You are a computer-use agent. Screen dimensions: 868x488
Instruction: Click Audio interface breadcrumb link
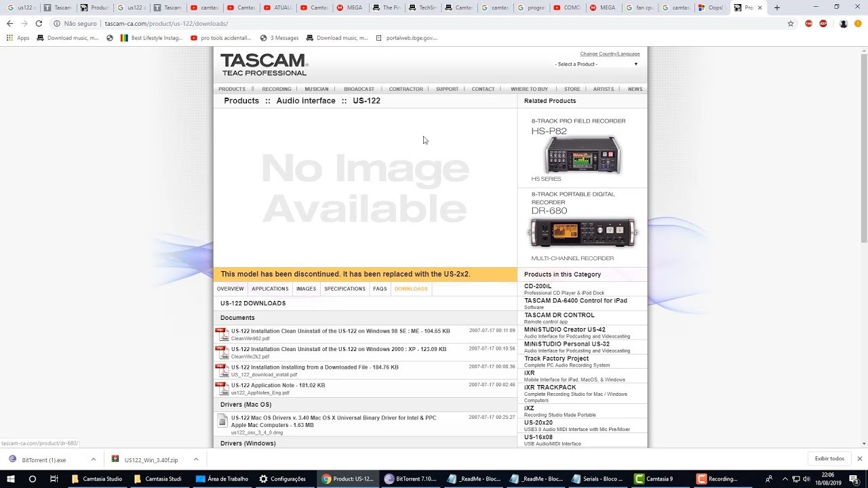(x=306, y=100)
